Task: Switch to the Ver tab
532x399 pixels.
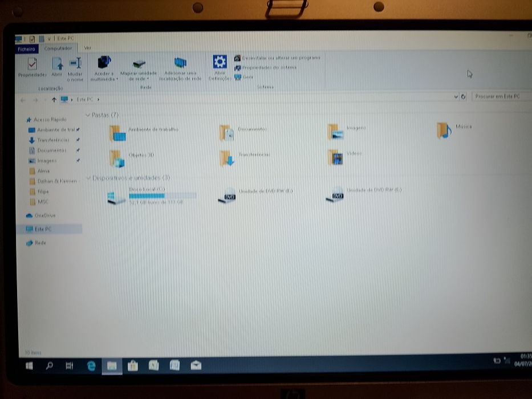Action: click(88, 48)
